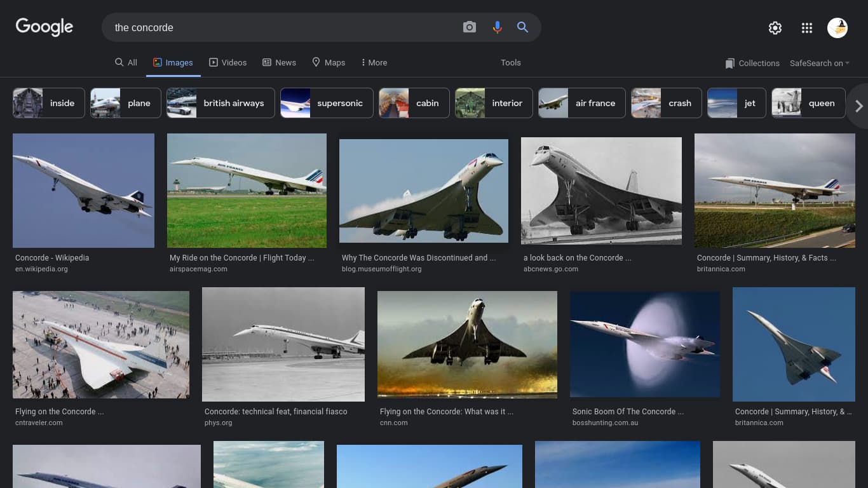Click "a look back on the Concorde" caption
Screen dimensions: 868x488
pos(578,258)
